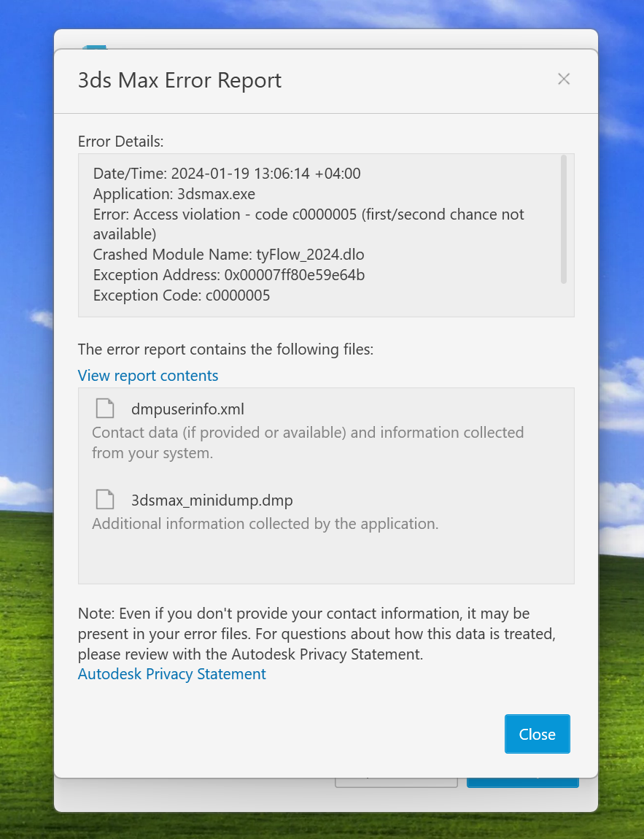
Task: Select the dmpuserinfo.xml file name
Action: (187, 409)
